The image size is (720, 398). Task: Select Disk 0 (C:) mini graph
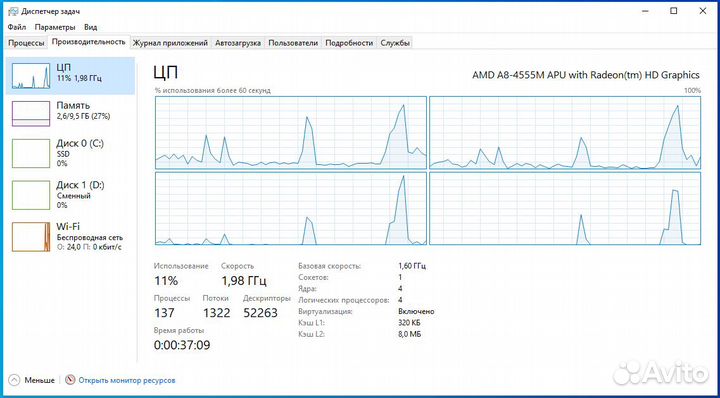tap(31, 154)
